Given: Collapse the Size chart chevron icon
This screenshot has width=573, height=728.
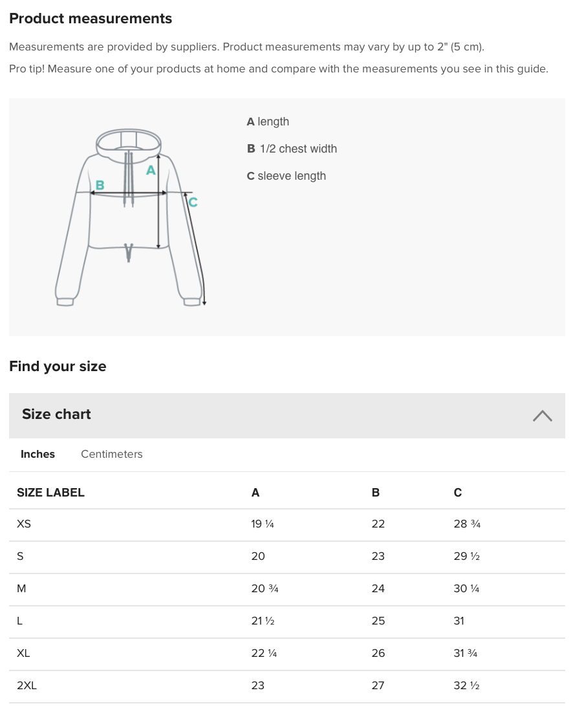Looking at the screenshot, I should coord(543,416).
